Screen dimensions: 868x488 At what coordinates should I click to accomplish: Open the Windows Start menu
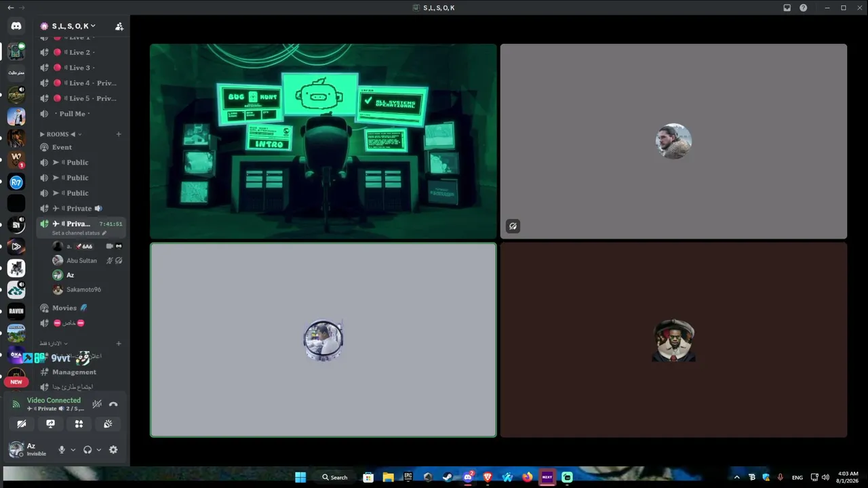300,477
